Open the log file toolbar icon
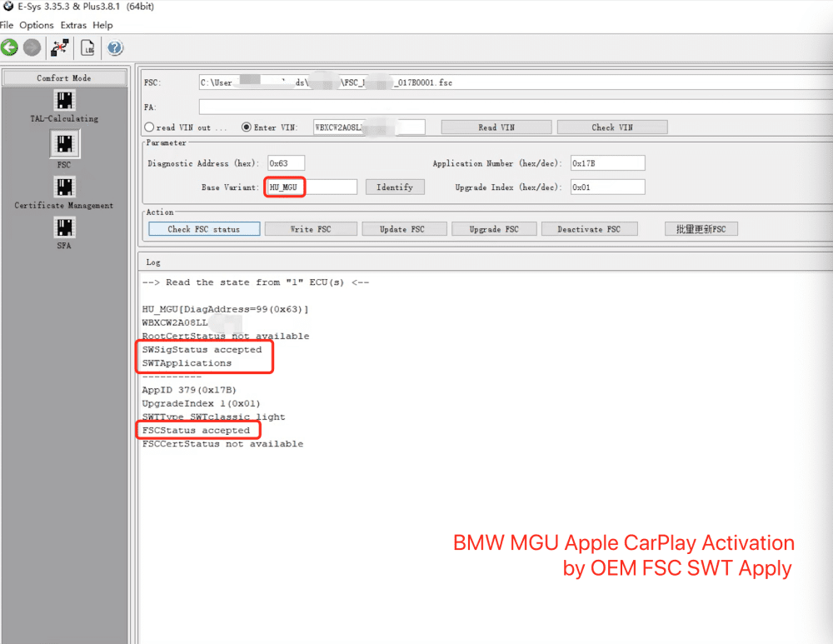The width and height of the screenshot is (833, 644). click(x=87, y=47)
